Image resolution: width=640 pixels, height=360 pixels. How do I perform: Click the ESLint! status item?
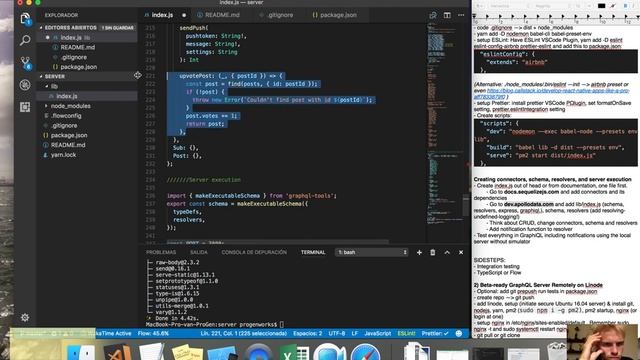[406, 333]
